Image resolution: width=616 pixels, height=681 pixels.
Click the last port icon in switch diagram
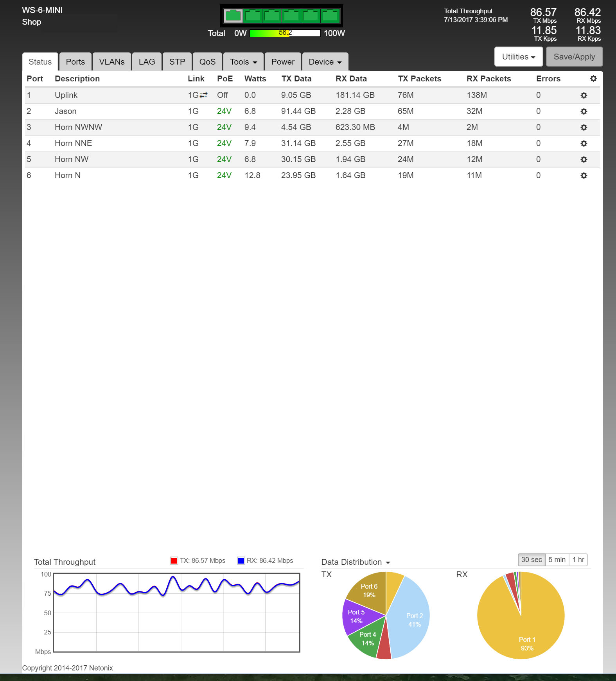tap(330, 16)
